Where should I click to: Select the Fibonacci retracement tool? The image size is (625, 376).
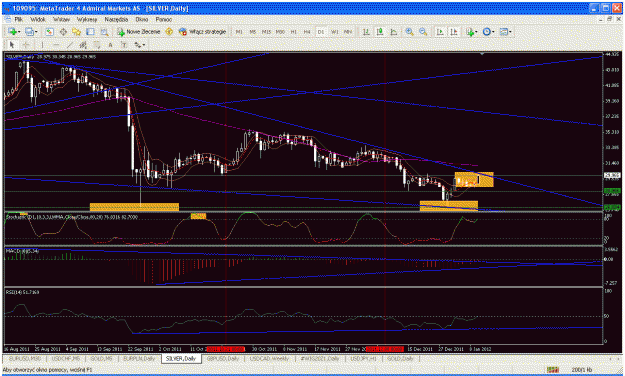click(97, 45)
